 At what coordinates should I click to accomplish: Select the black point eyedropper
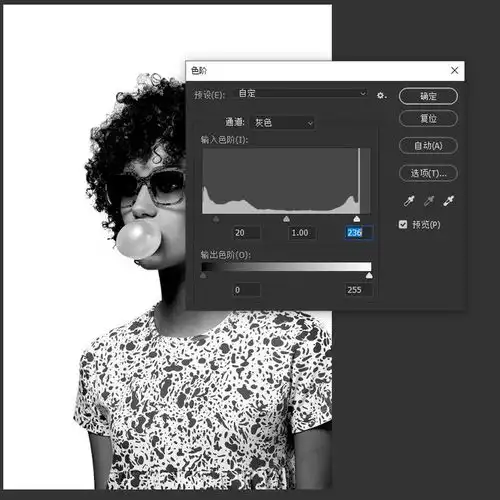pos(409,201)
